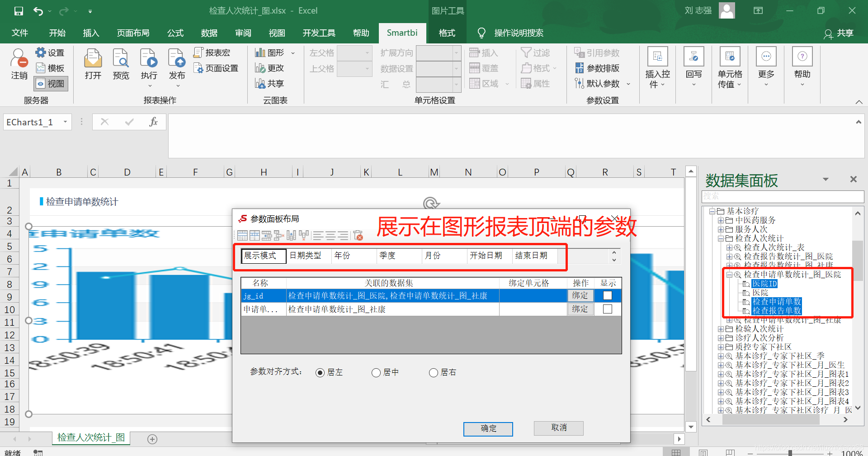Click the align-center lines icon in dialog

(x=331, y=235)
